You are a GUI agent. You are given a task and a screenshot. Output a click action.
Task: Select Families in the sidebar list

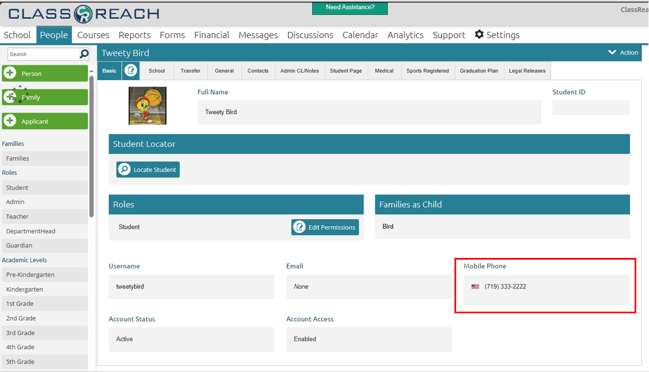tap(45, 158)
